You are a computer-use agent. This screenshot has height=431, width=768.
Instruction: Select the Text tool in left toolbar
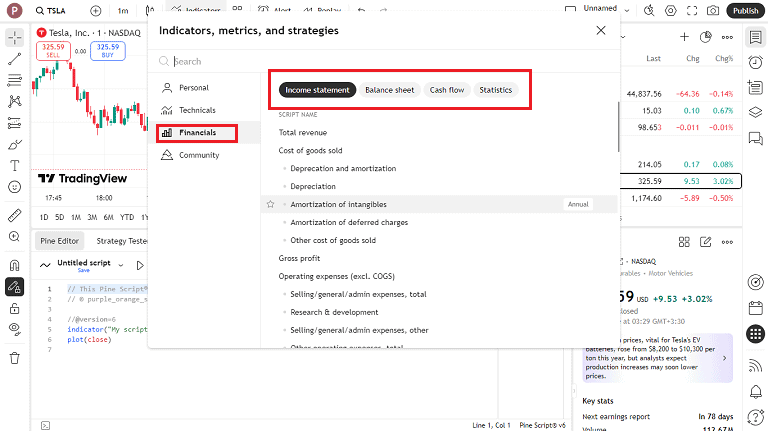tap(14, 165)
